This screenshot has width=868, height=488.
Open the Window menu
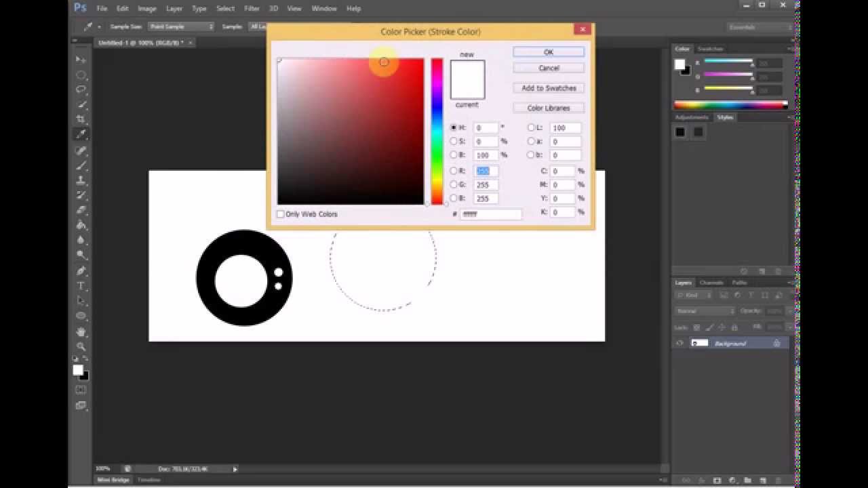(324, 9)
